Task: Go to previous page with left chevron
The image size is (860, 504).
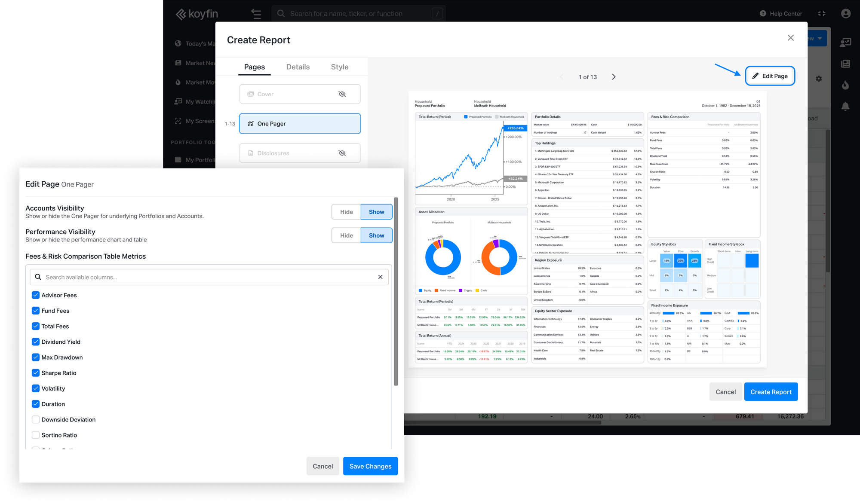Action: click(562, 77)
